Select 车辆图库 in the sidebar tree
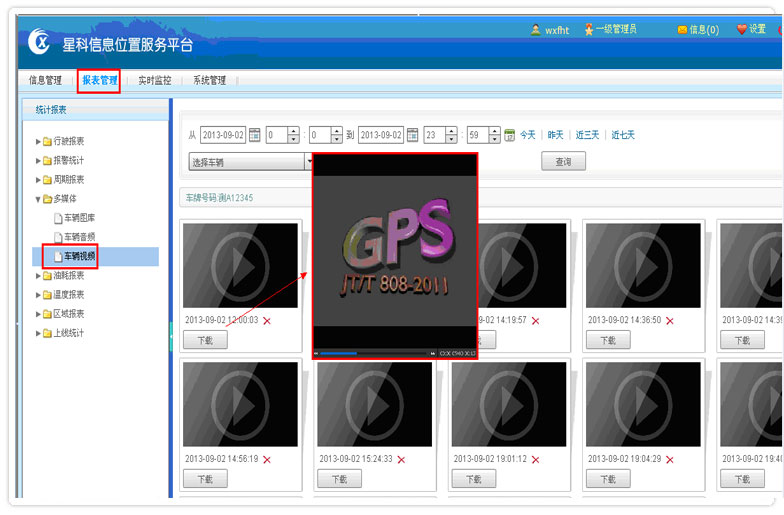Viewport: 784px width, 515px height. tap(79, 218)
